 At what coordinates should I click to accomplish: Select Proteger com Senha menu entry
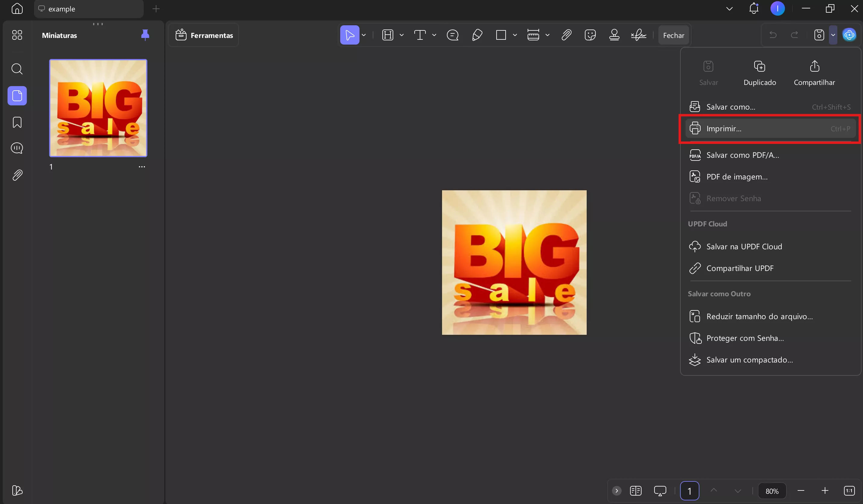pos(745,338)
